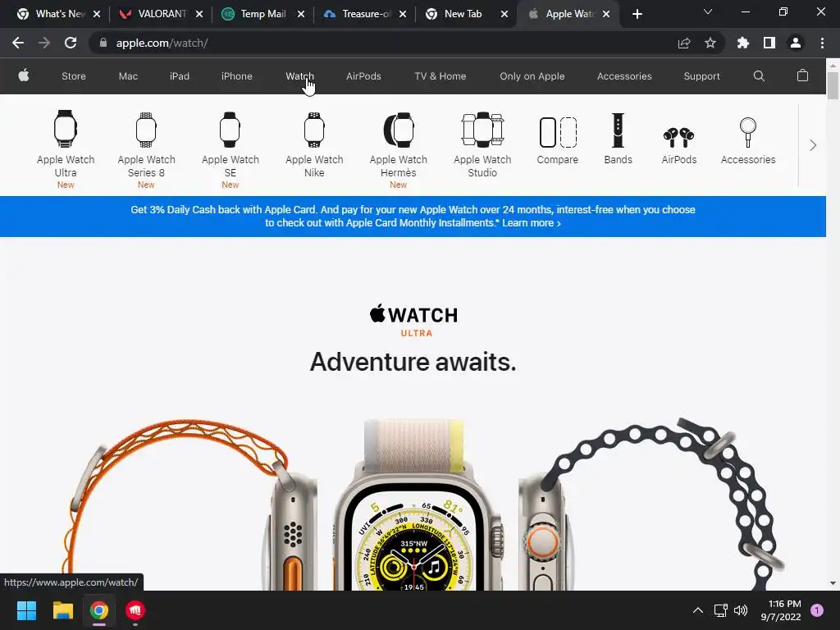Open the Bands icon
Screen dimensions: 840x630
point(618,130)
